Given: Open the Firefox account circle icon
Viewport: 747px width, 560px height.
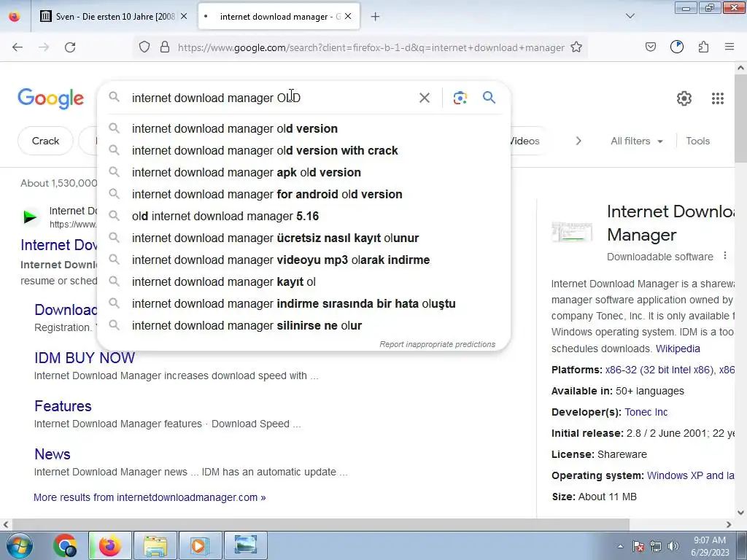Looking at the screenshot, I should click(677, 47).
